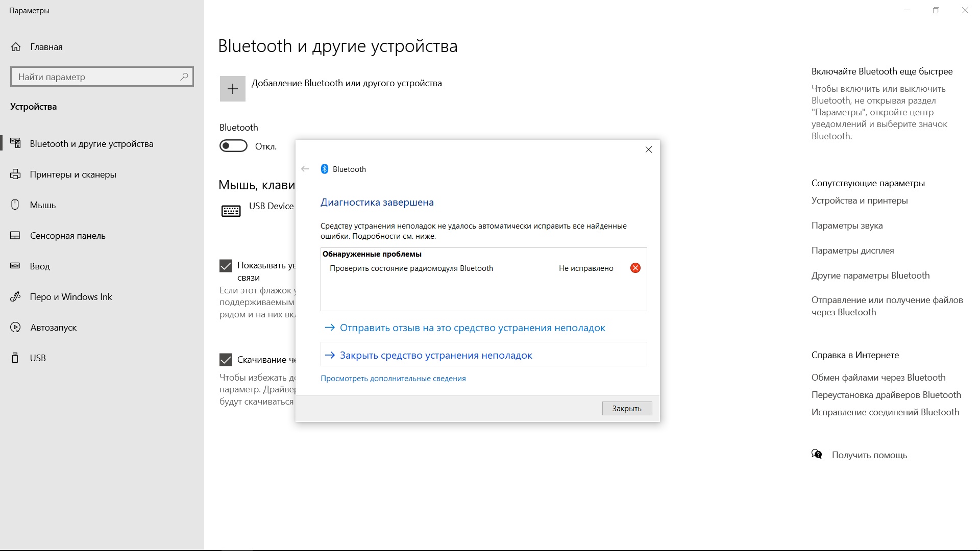The height and width of the screenshot is (551, 980).
Task: Click the Bluetooth logo icon in the dialog
Action: coord(325,169)
